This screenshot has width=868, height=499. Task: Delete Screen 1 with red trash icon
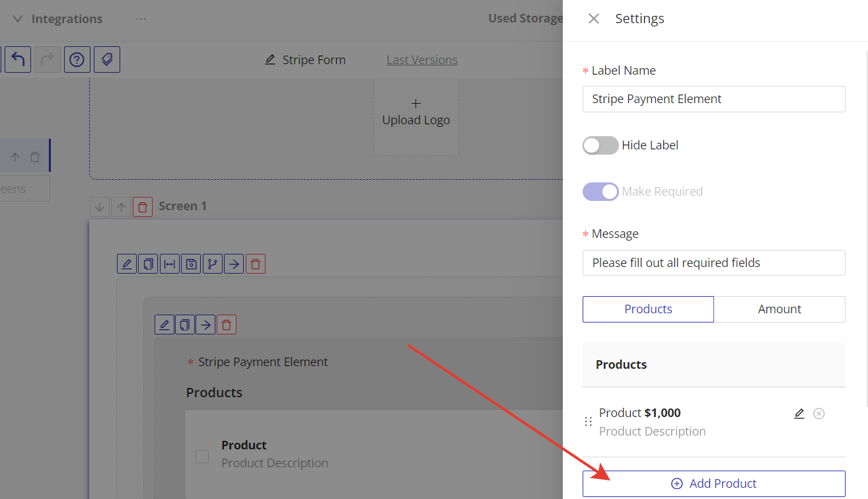143,207
